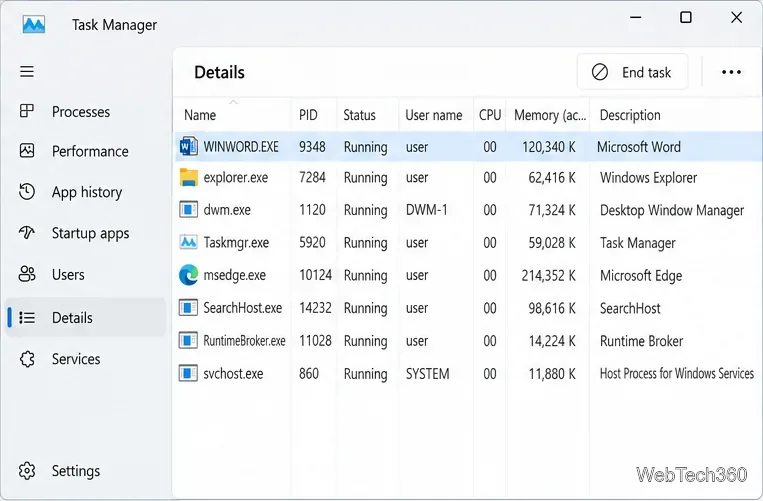This screenshot has width=763, height=501.
Task: Switch to the Performance page
Action: [90, 151]
